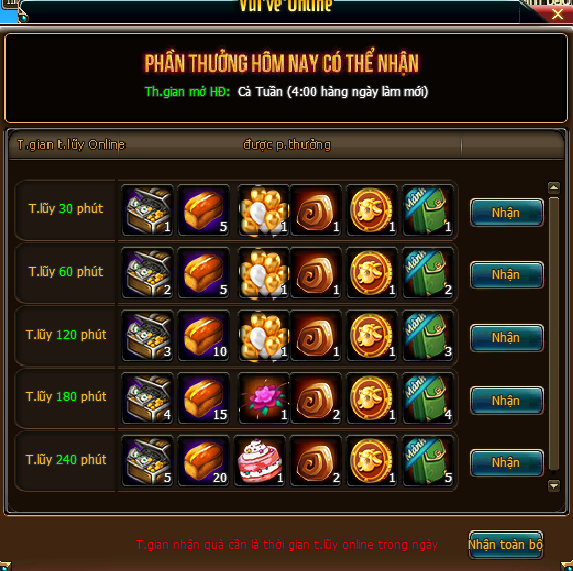Click green backpack icon in 30 phút row

pos(428,210)
